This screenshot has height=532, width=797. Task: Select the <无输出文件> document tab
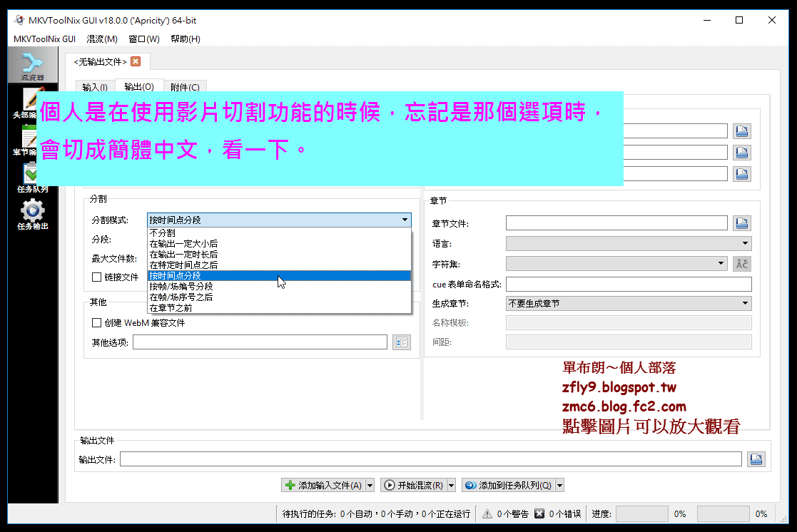(x=100, y=61)
